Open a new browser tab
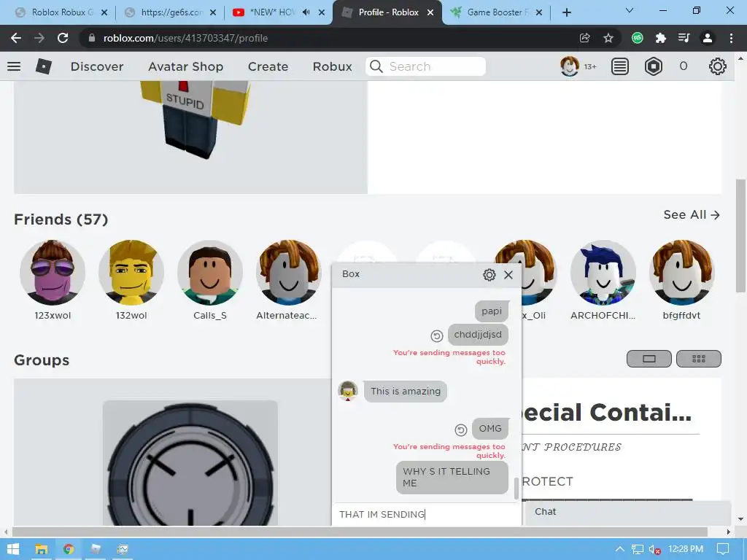The image size is (747, 560). pos(566,12)
